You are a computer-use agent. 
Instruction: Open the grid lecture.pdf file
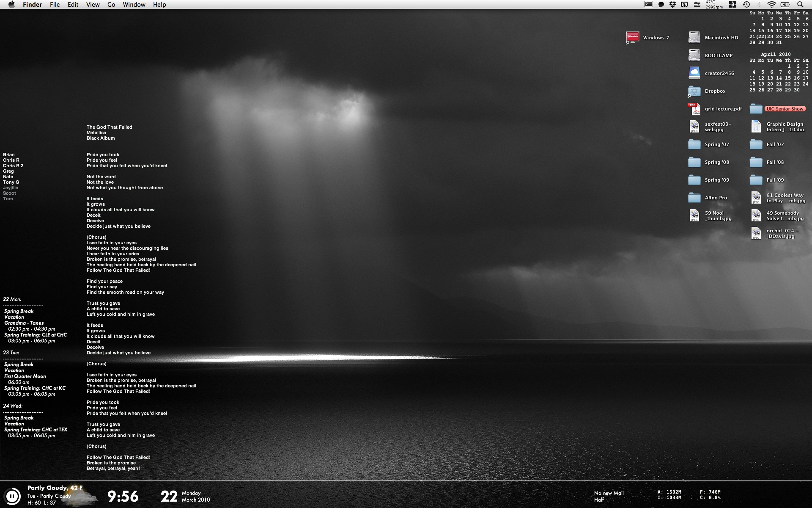tap(694, 109)
